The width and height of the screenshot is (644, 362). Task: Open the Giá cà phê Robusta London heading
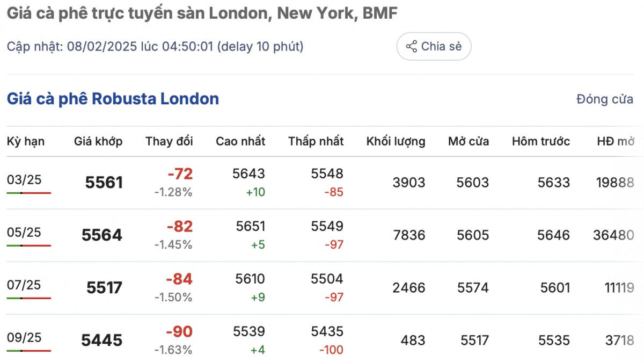pyautogui.click(x=113, y=99)
